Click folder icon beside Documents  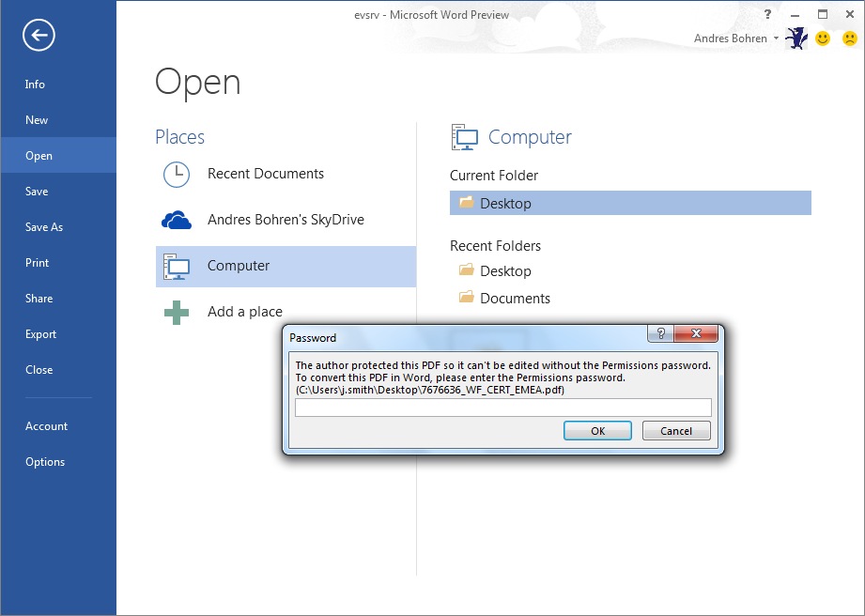[x=467, y=298]
